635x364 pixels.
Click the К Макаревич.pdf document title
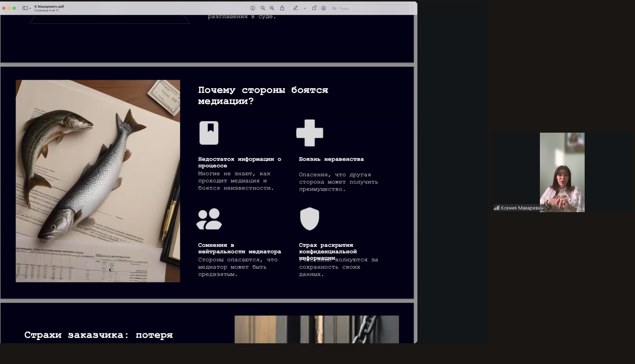click(x=49, y=6)
